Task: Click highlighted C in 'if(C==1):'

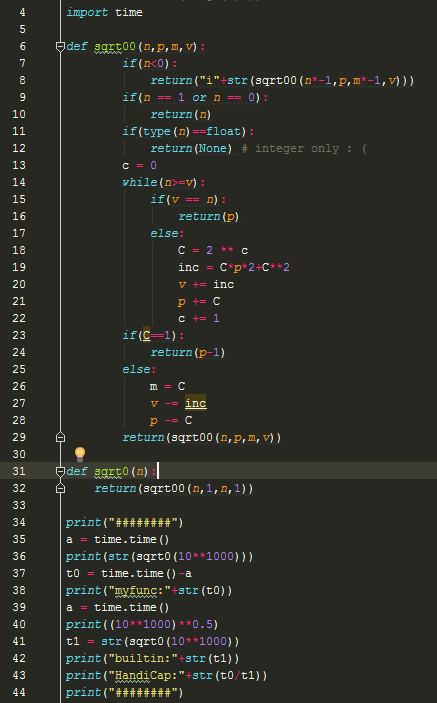Action: click(146, 335)
